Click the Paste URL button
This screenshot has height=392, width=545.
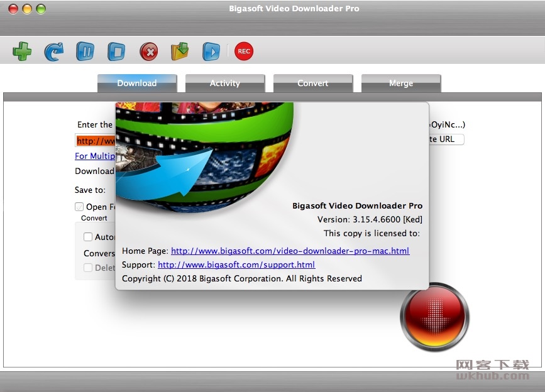tap(446, 139)
